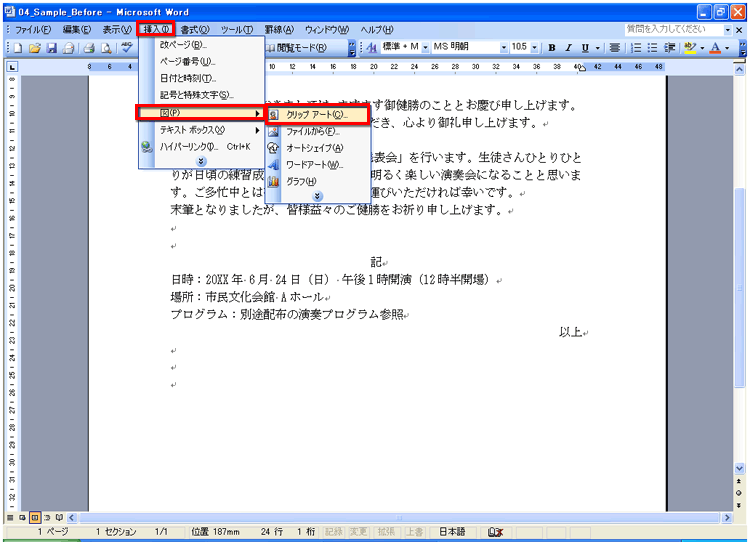Click the Print Preview icon
This screenshot has height=542, width=750.
pyautogui.click(x=106, y=48)
